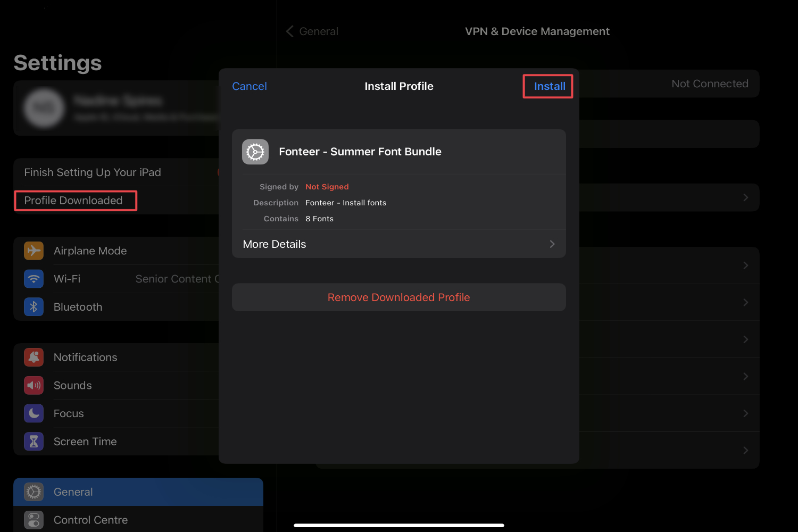Click Install to install the profile

[549, 86]
